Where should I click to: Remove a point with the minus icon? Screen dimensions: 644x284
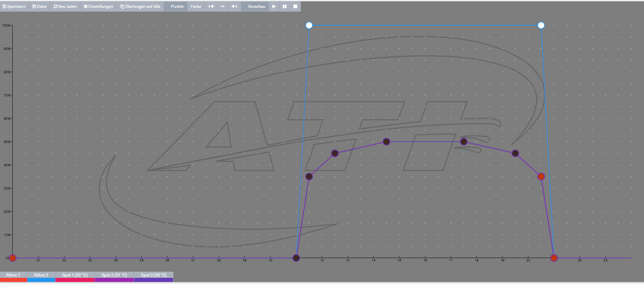point(223,7)
